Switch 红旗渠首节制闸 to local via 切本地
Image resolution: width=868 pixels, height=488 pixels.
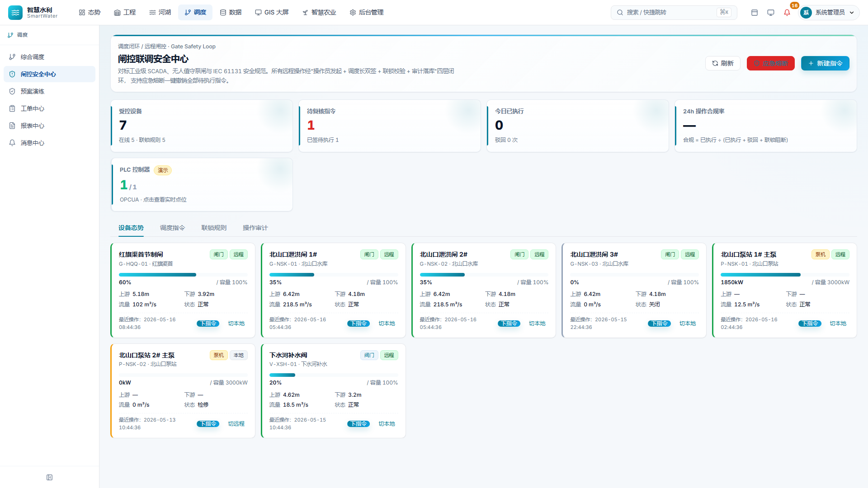236,324
